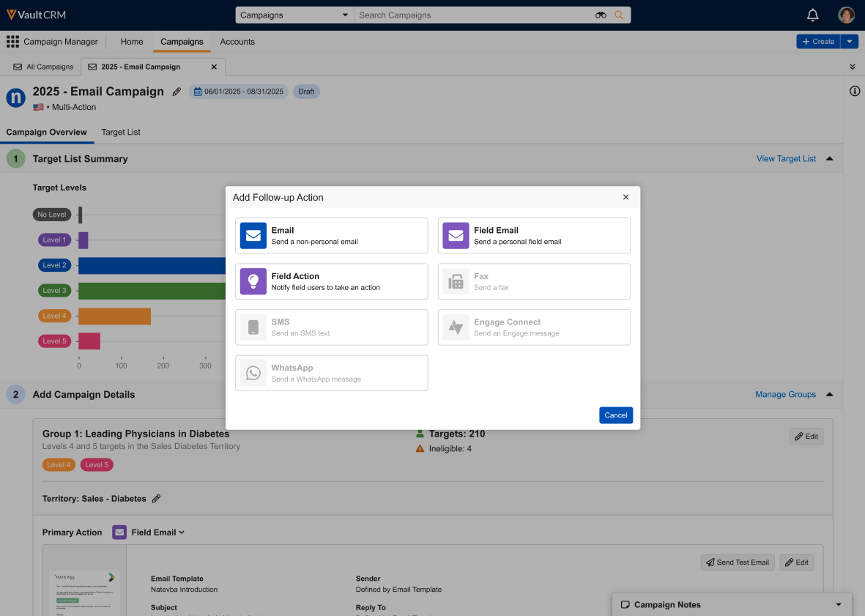Open the information icon in right sidebar
Viewport: 865px width, 616px height.
coord(854,92)
